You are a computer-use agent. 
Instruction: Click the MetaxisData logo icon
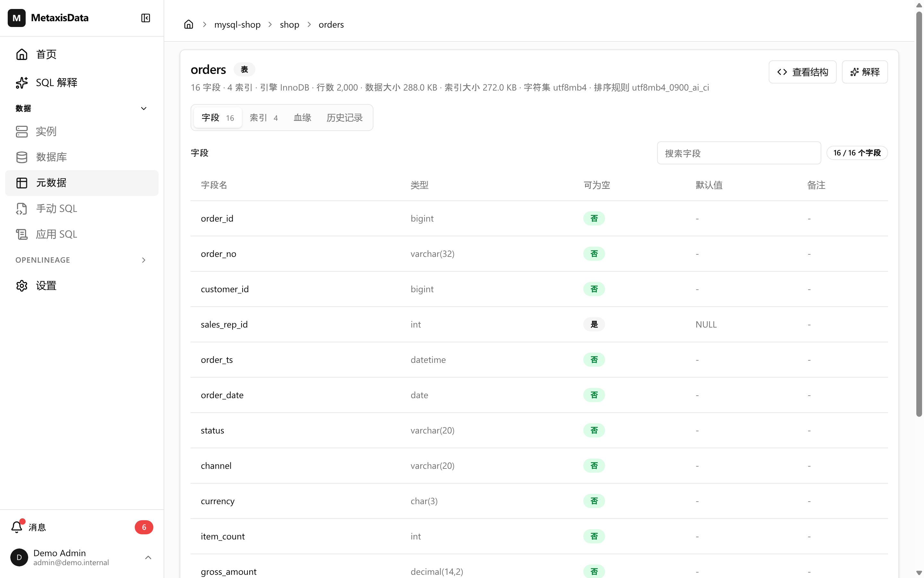pyautogui.click(x=16, y=18)
